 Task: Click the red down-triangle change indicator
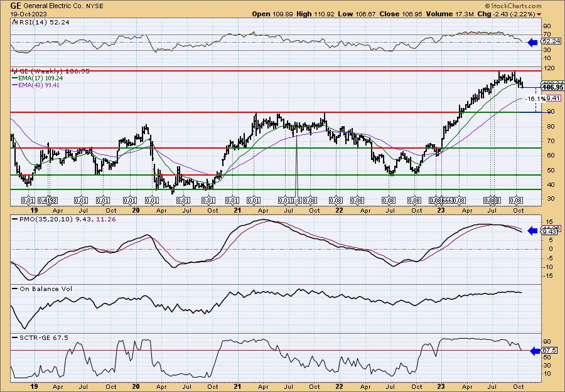click(539, 14)
